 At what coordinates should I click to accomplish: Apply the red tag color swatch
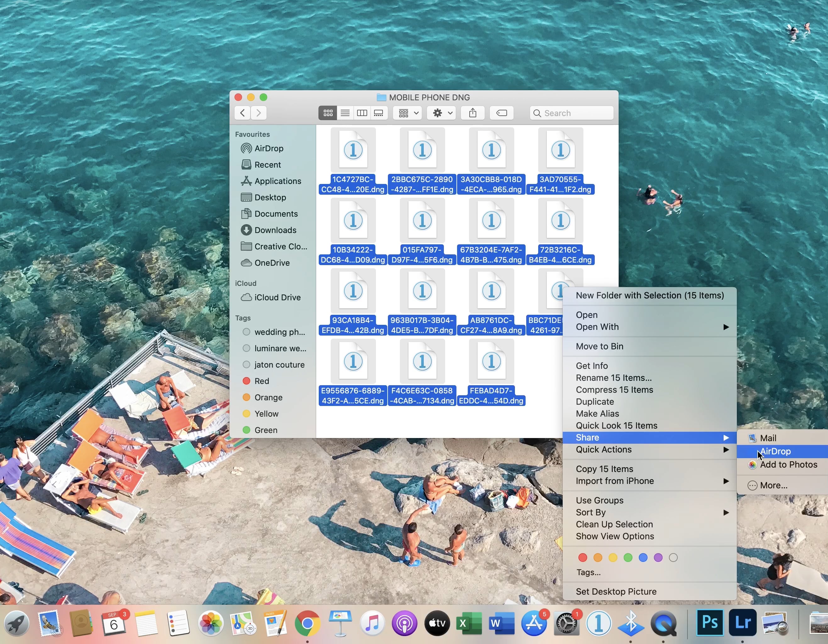click(583, 558)
